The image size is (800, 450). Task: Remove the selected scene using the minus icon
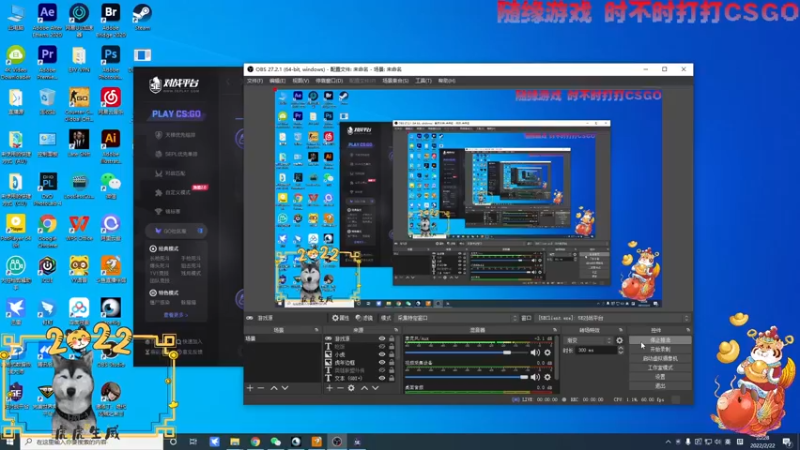pyautogui.click(x=261, y=388)
